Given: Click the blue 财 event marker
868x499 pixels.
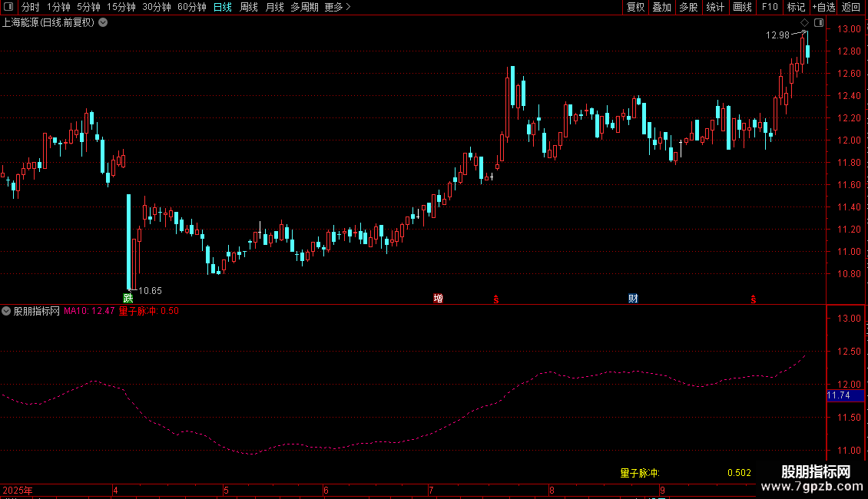Looking at the screenshot, I should (633, 298).
